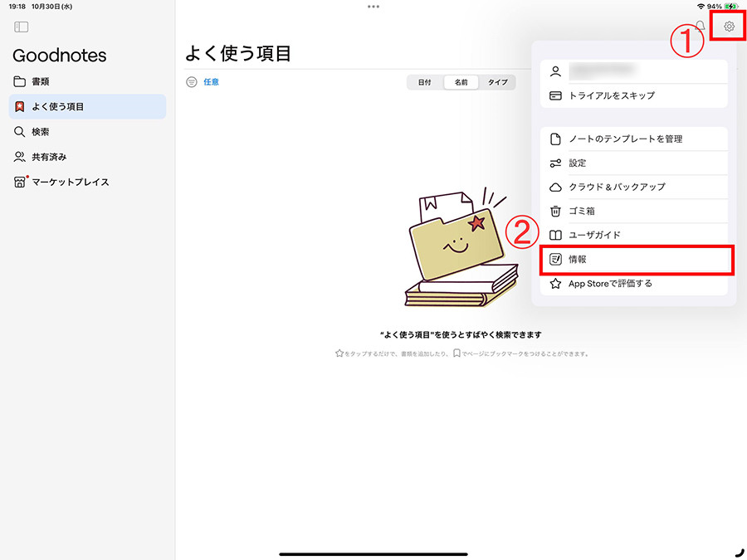This screenshot has width=747, height=560.
Task: Open ノートのテンプレートを管理
Action: click(633, 139)
